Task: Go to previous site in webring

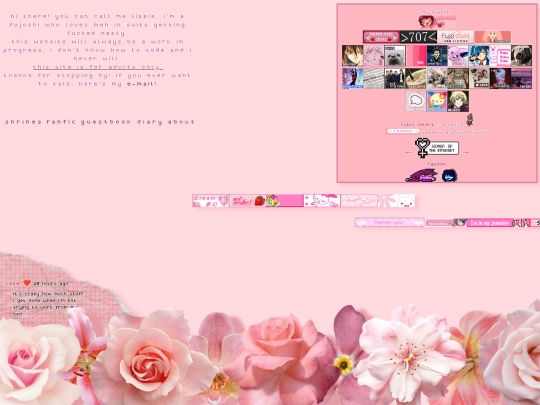Action: coord(408,152)
